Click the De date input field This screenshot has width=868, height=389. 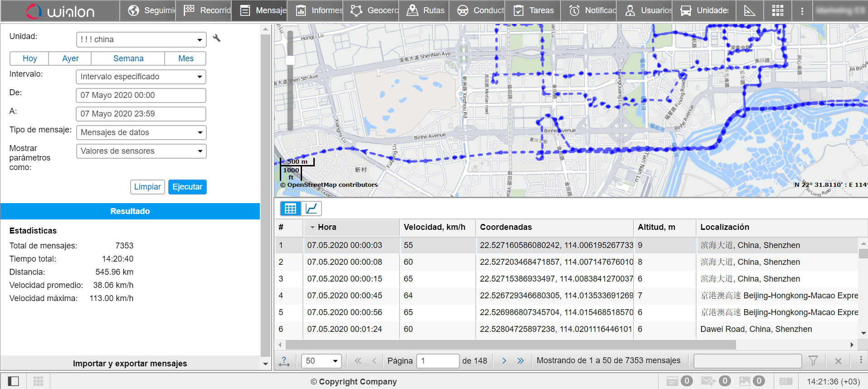click(141, 95)
